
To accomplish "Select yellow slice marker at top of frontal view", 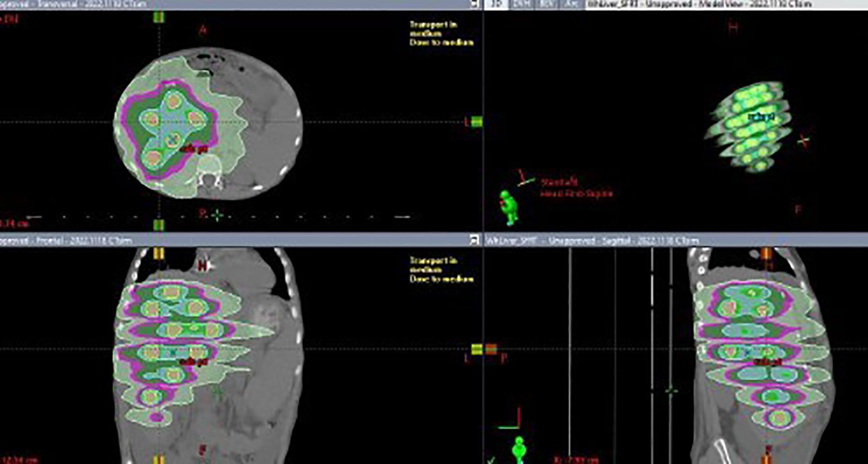I will click(158, 254).
